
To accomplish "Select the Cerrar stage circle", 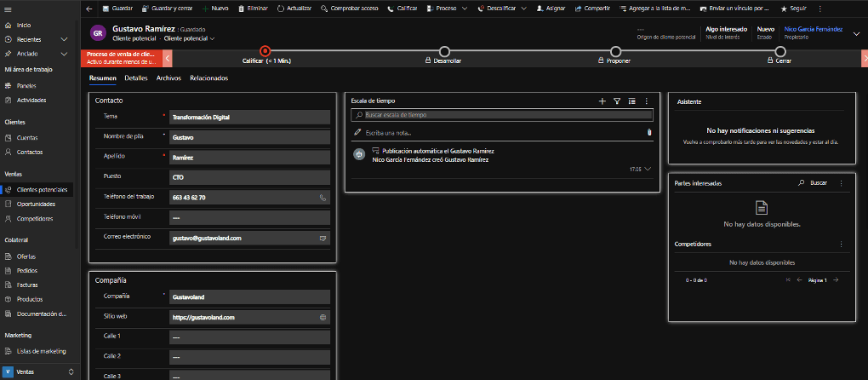I will (x=780, y=51).
